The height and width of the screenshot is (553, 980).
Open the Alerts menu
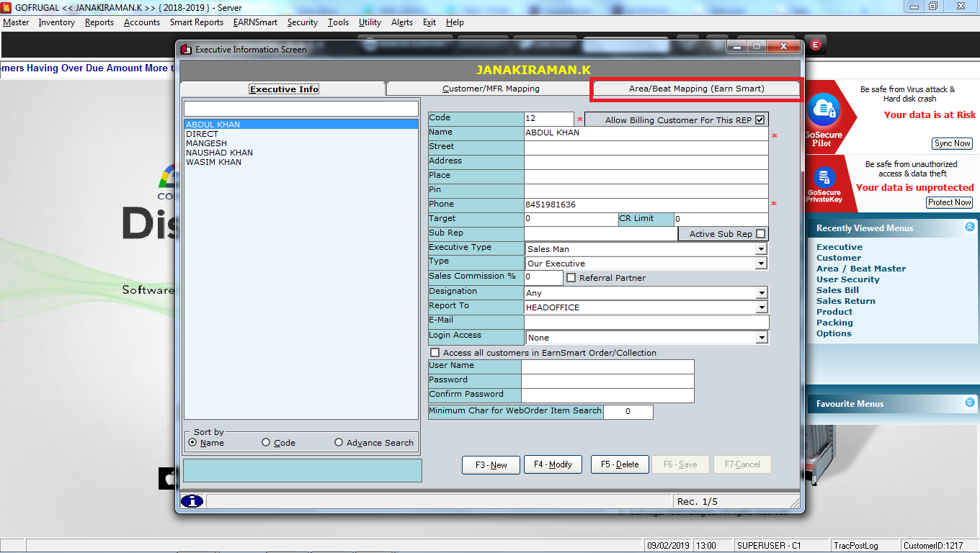(x=402, y=22)
